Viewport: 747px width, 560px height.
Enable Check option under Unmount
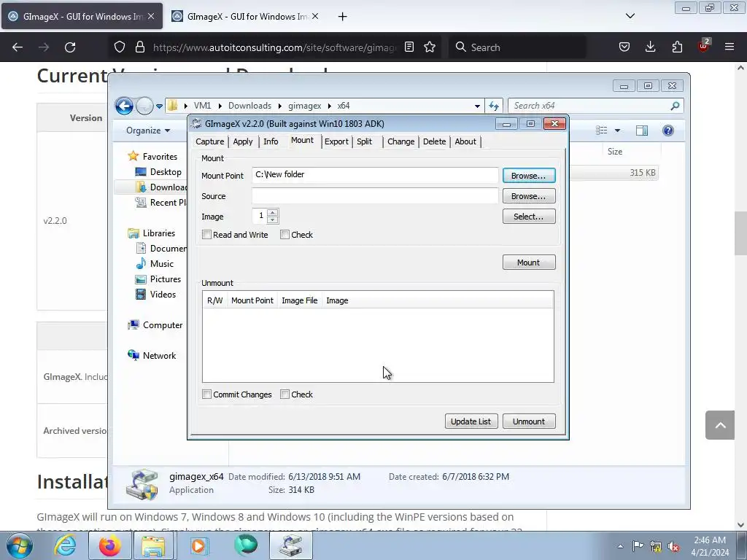[x=285, y=394]
